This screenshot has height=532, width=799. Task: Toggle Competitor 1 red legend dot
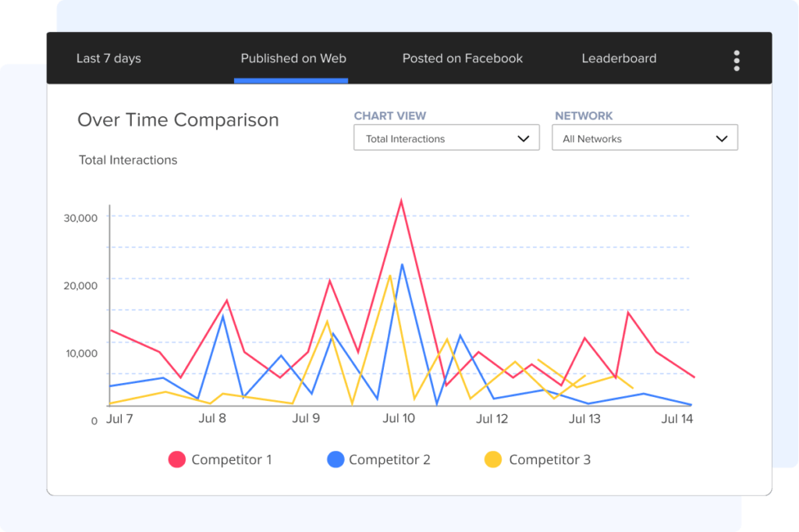point(177,459)
